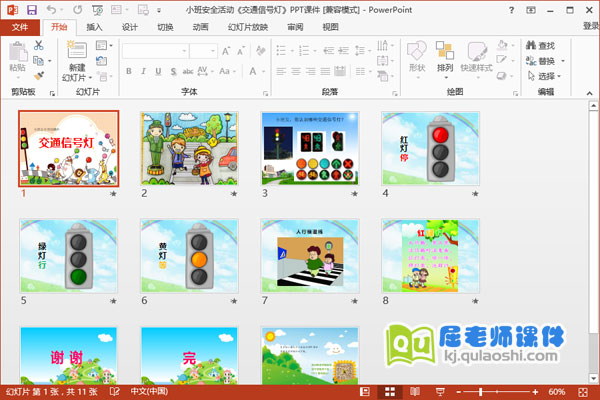Click the Save icon in quick access toolbar
The height and width of the screenshot is (400, 600).
(32, 10)
